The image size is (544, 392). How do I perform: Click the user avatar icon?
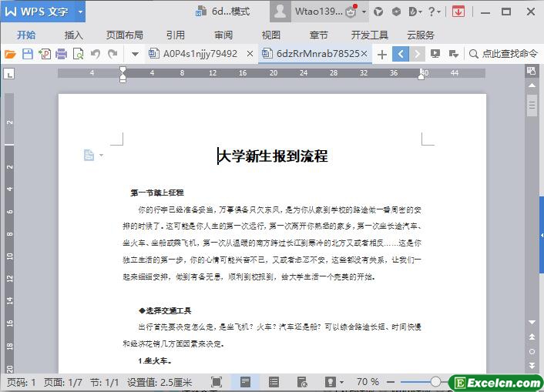280,12
